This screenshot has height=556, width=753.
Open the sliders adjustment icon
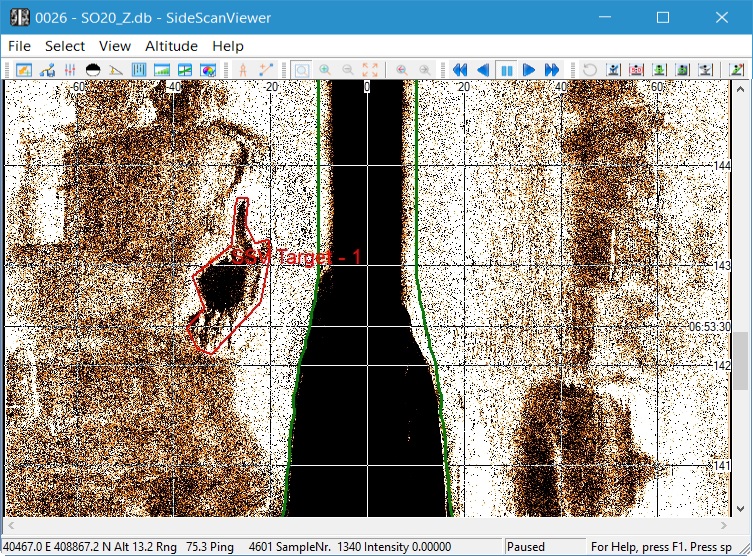pyautogui.click(x=70, y=70)
